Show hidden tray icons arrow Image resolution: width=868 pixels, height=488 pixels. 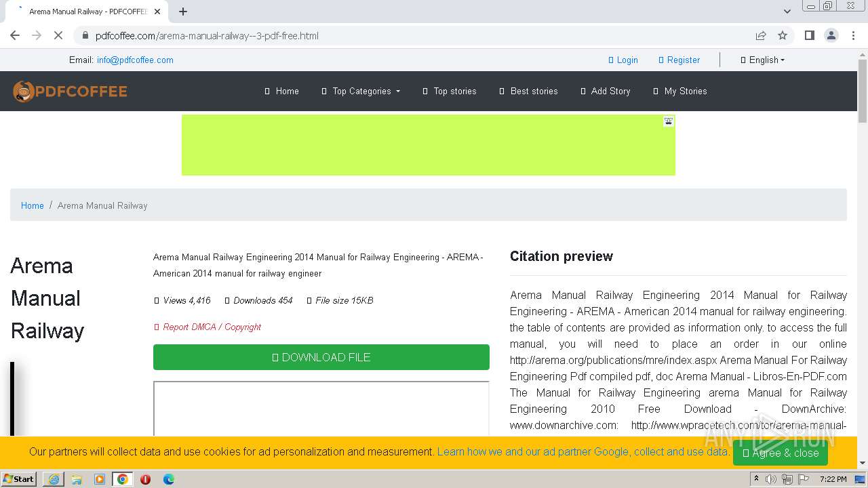click(756, 479)
